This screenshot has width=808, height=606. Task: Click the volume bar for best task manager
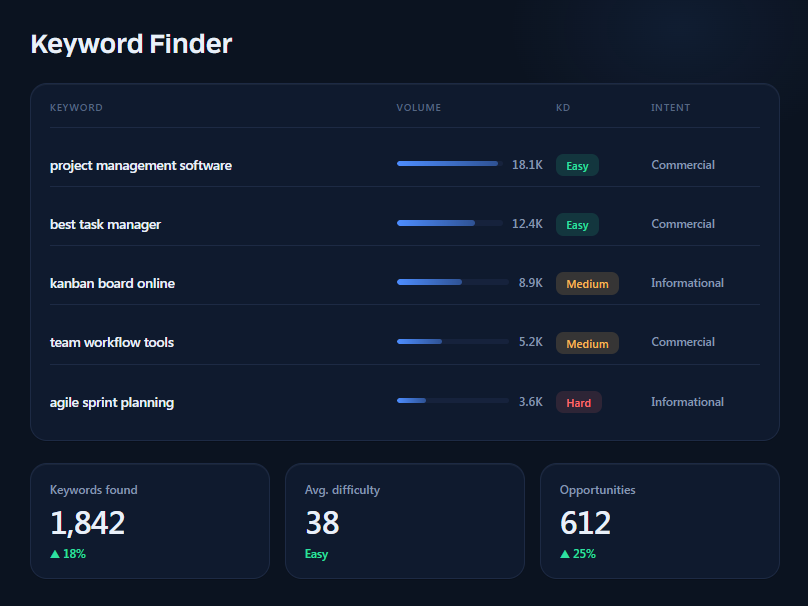pos(449,223)
